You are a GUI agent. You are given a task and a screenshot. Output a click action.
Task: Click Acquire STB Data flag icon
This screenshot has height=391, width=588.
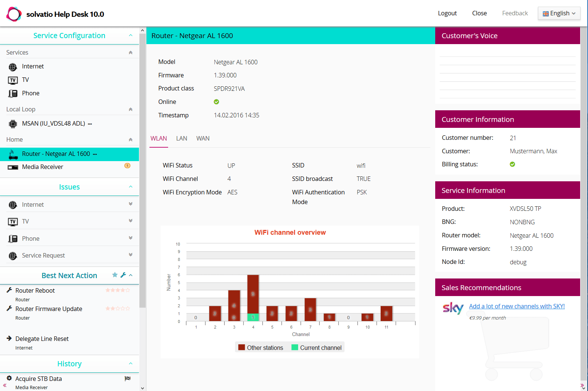point(127,378)
